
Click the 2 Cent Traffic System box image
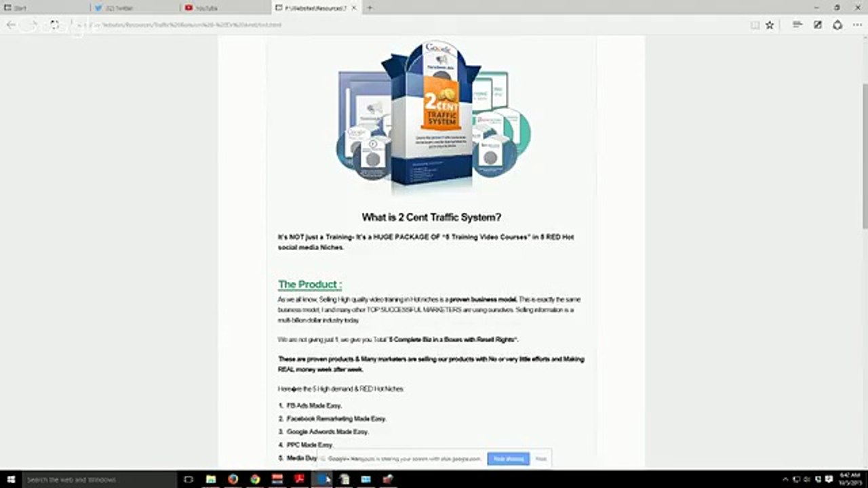point(433,115)
